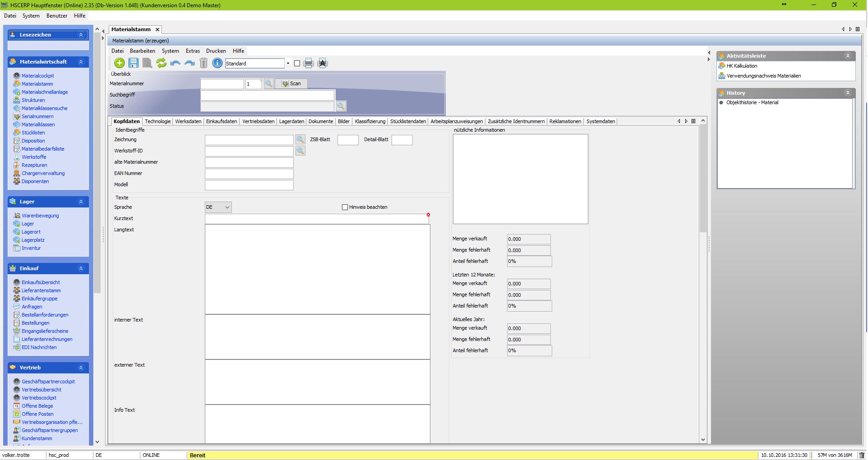Click the lookup icon next to Zeichnung
Image resolution: width=868 pixels, height=460 pixels.
(x=300, y=140)
